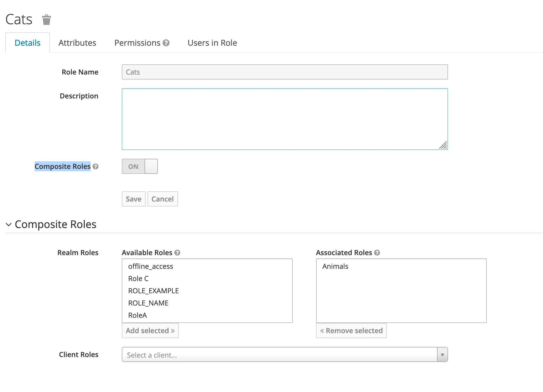Click the Save button

point(133,199)
